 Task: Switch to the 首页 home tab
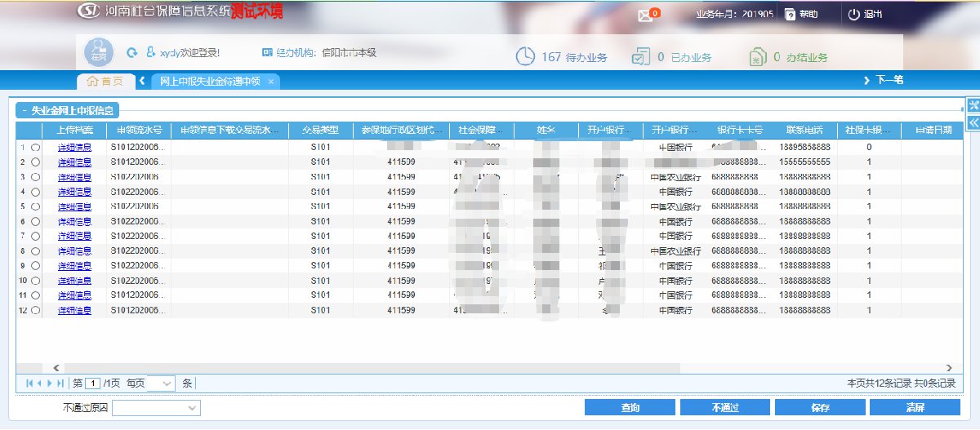point(105,81)
